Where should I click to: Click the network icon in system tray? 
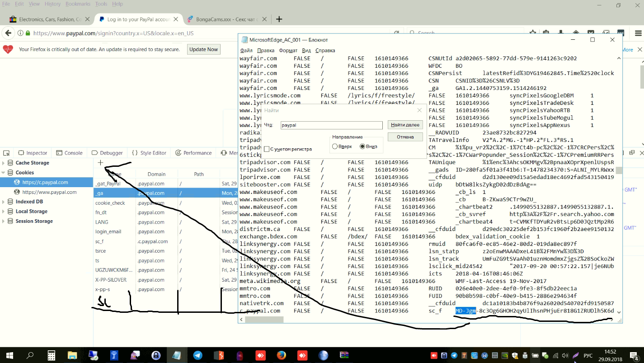click(556, 355)
